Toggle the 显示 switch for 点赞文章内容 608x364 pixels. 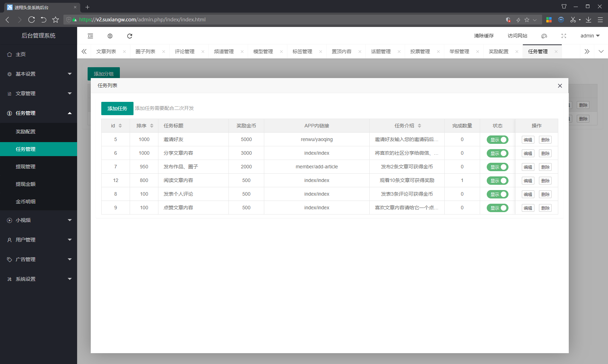coord(497,208)
